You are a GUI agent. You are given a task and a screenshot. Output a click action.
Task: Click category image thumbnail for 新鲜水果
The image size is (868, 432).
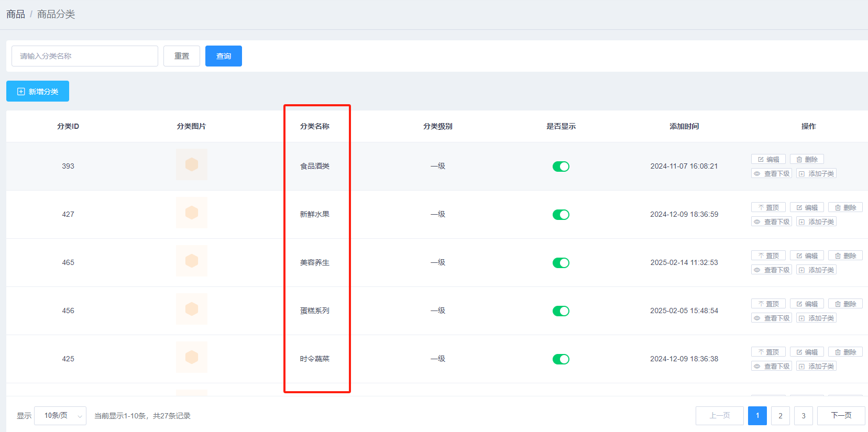[192, 213]
